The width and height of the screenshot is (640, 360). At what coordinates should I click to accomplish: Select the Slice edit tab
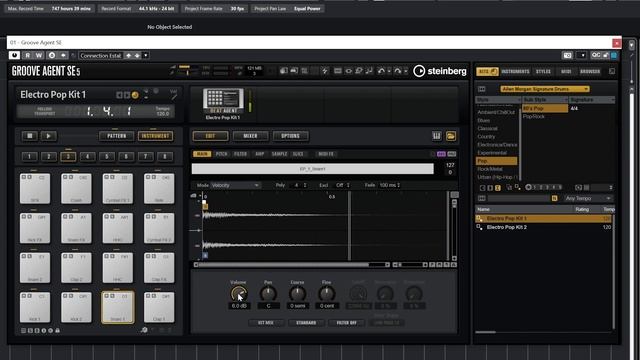298,154
